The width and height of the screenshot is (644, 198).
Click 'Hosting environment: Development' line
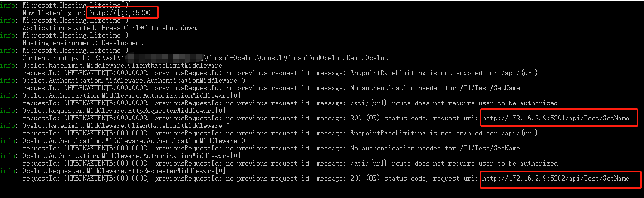pyautogui.click(x=83, y=43)
